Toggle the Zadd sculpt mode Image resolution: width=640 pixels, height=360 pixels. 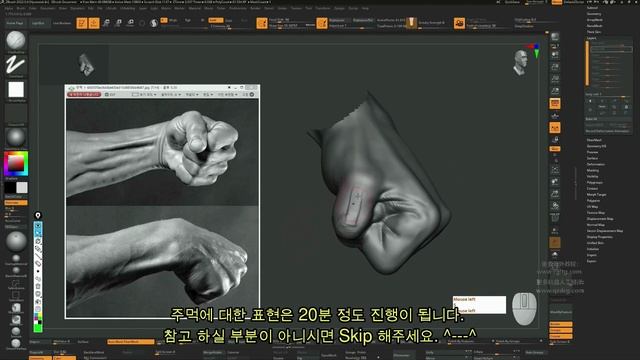click(216, 20)
